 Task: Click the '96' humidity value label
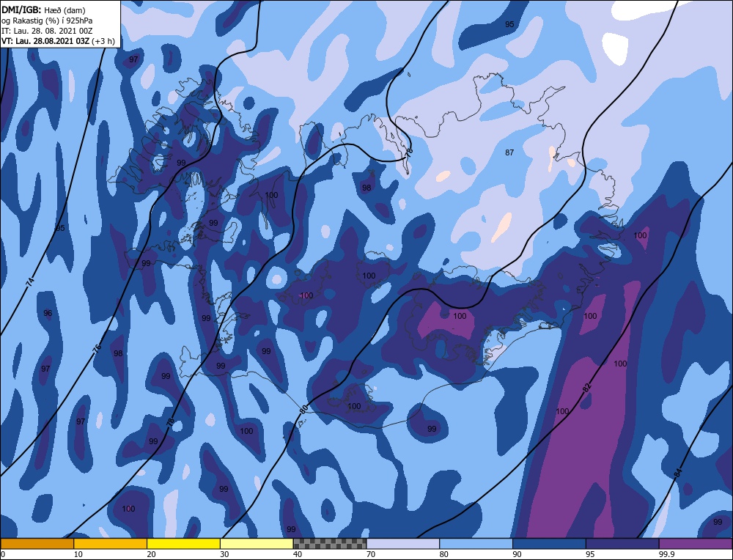(x=48, y=313)
